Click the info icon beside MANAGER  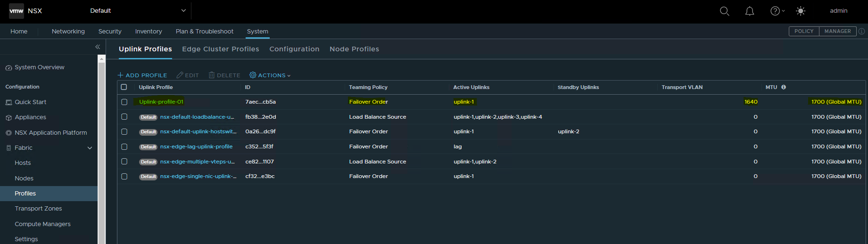point(862,32)
